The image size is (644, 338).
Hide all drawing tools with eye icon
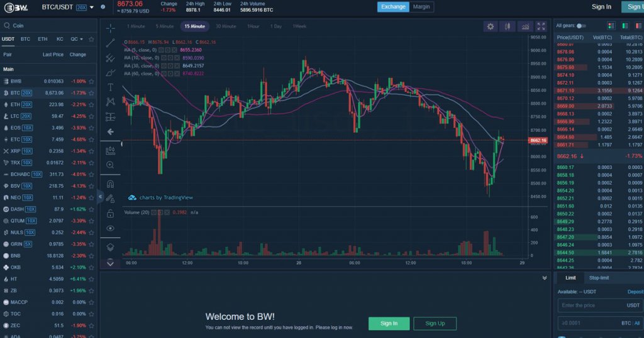(110, 229)
